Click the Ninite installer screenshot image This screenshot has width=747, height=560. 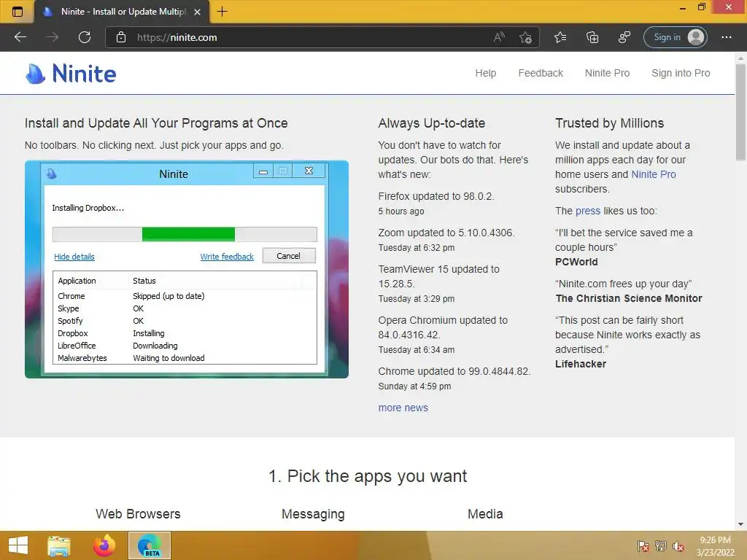point(186,270)
